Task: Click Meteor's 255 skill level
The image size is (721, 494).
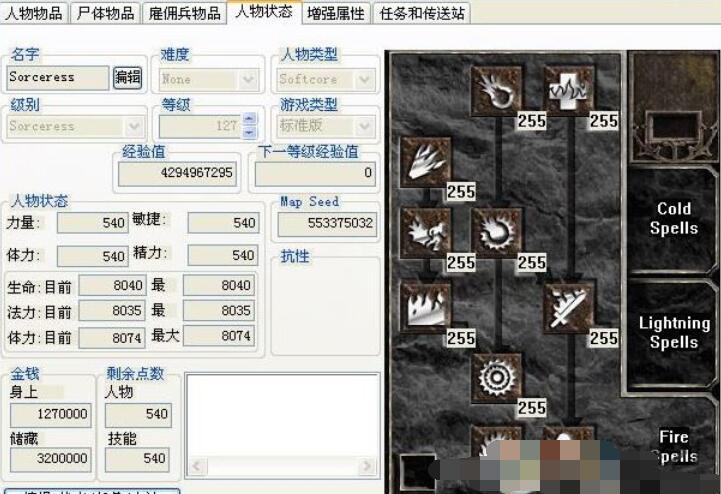Action: coord(532,408)
